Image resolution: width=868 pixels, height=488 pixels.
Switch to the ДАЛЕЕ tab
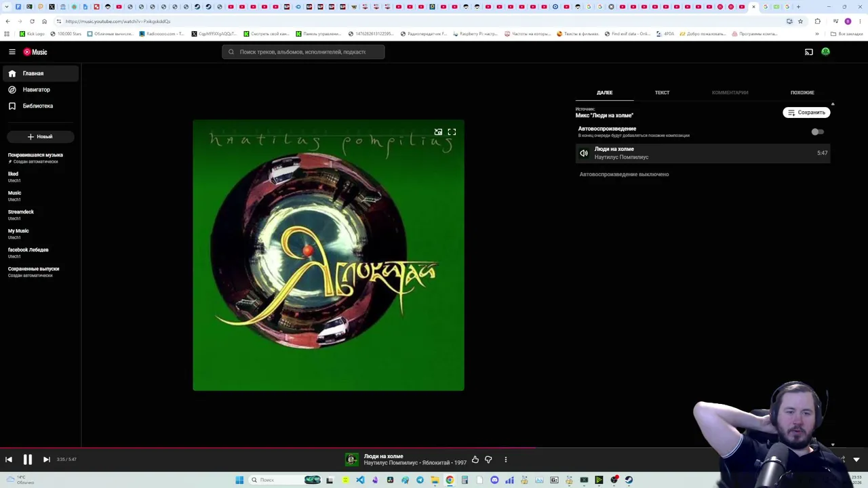pos(604,92)
